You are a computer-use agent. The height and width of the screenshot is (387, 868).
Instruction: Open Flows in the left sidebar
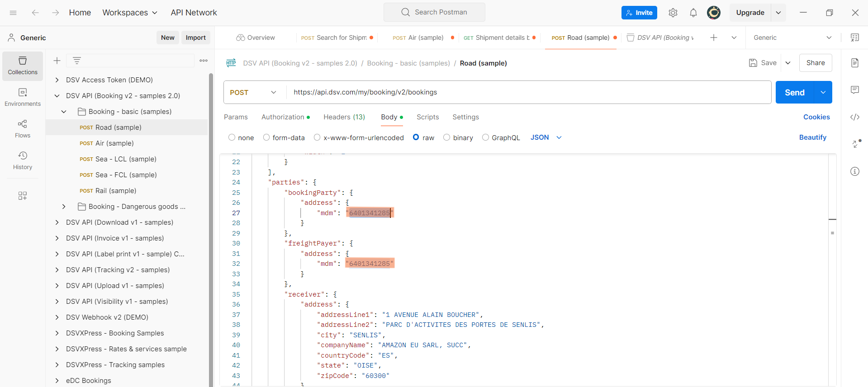[x=23, y=129]
